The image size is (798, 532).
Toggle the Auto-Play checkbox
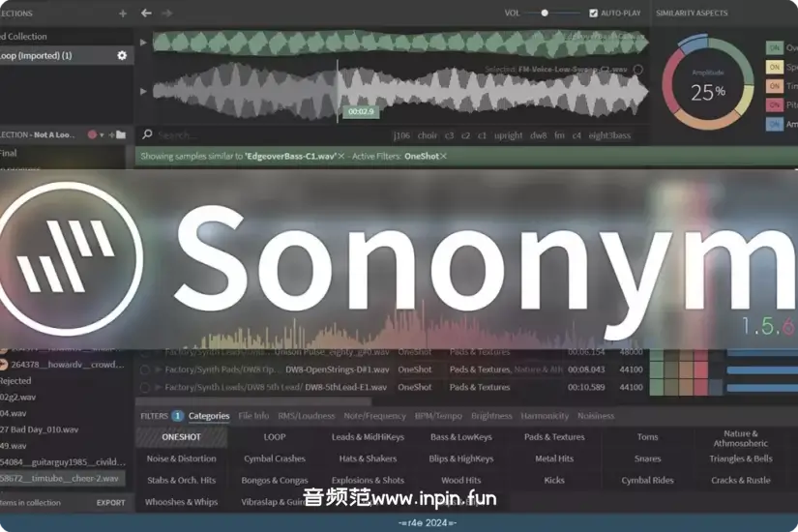(593, 14)
